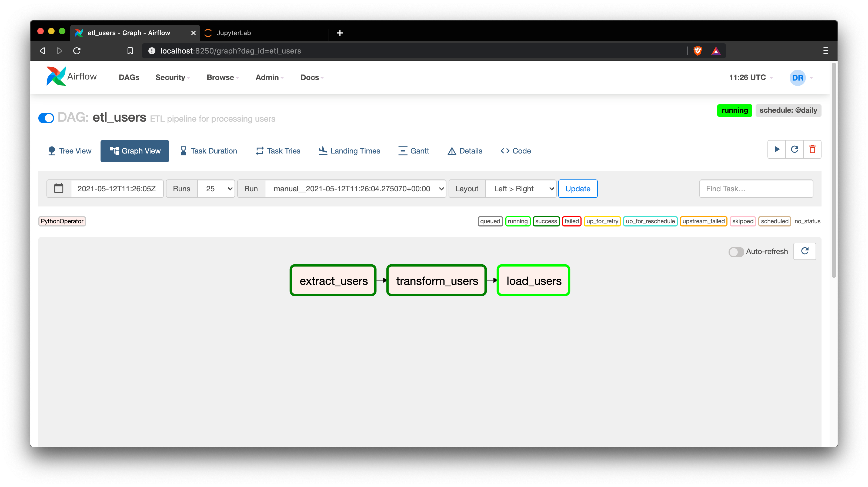Screen dimensions: 868x487
Task: Click the Trigger DAG play icon
Action: pos(777,149)
